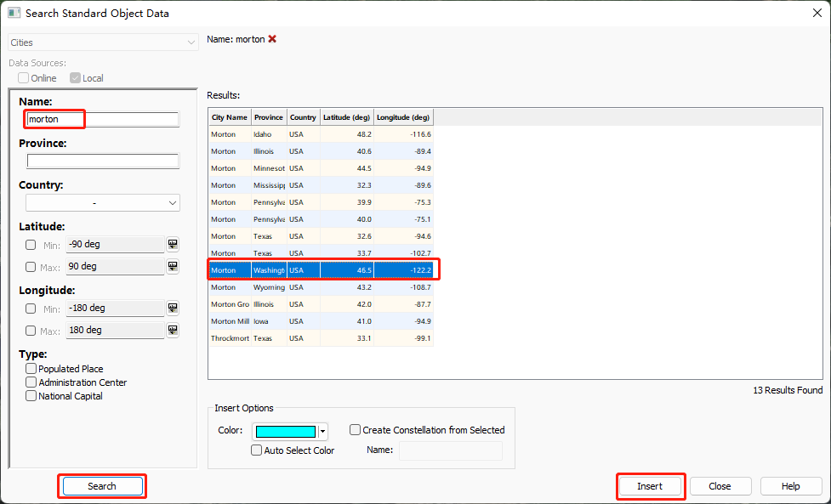Pick the cyan color swatch
This screenshot has width=831, height=504.
pyautogui.click(x=286, y=432)
